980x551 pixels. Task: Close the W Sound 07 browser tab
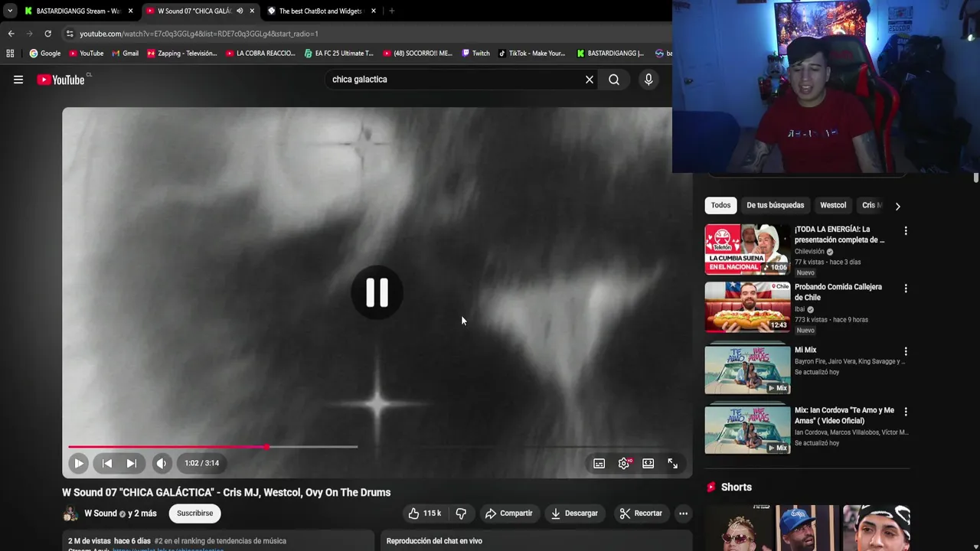pos(252,11)
